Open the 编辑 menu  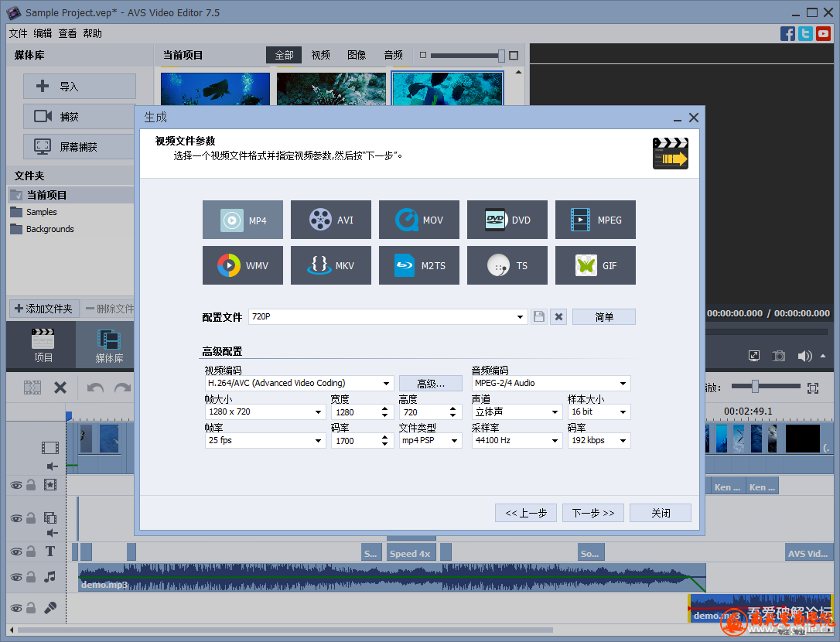click(x=43, y=33)
